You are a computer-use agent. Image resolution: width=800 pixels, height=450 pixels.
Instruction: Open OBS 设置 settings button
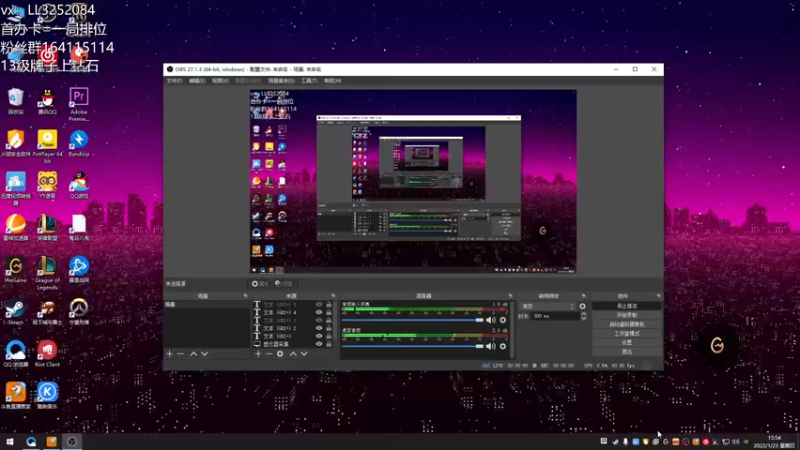pos(627,342)
